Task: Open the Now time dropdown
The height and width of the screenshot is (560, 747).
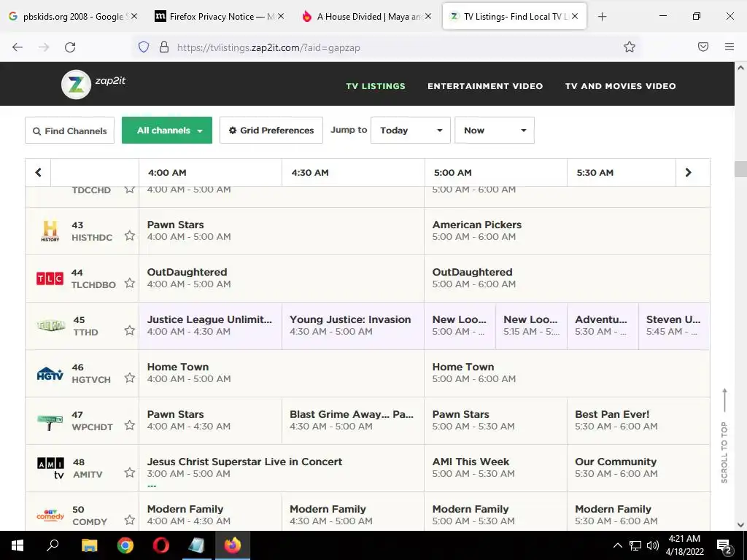Action: coord(495,130)
